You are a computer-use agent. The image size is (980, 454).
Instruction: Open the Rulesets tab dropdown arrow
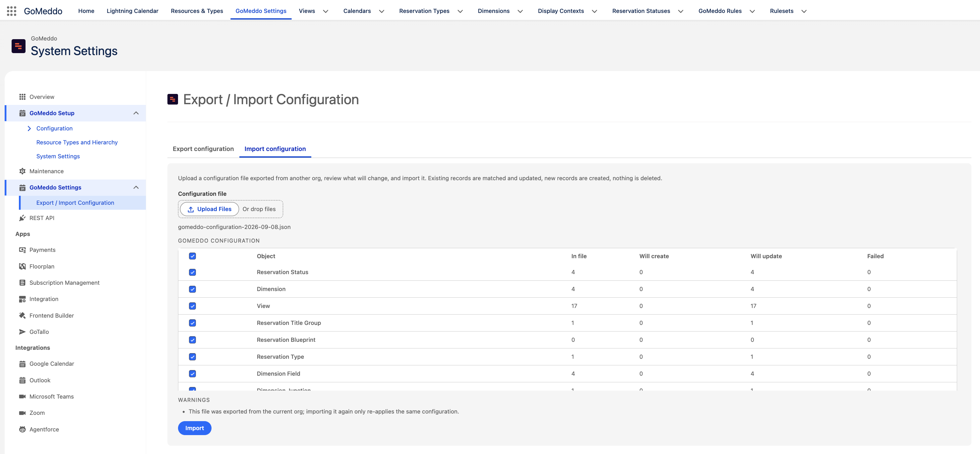click(804, 11)
